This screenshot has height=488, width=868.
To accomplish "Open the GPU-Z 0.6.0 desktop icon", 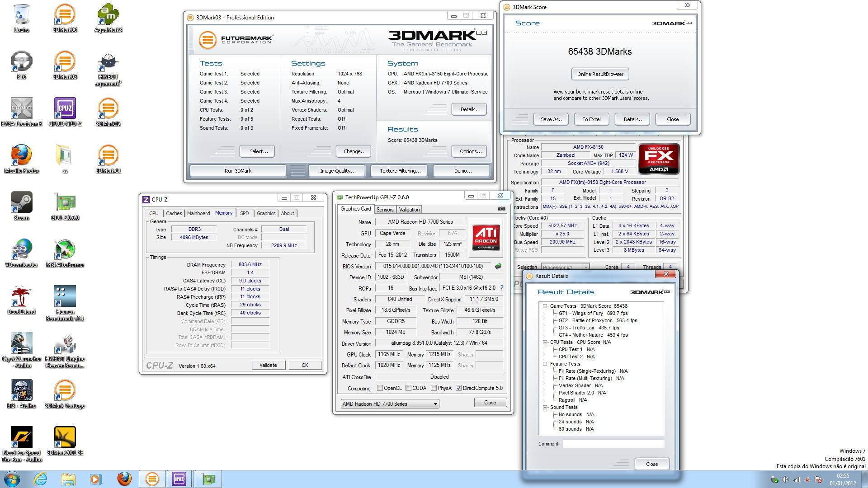I will tap(65, 206).
